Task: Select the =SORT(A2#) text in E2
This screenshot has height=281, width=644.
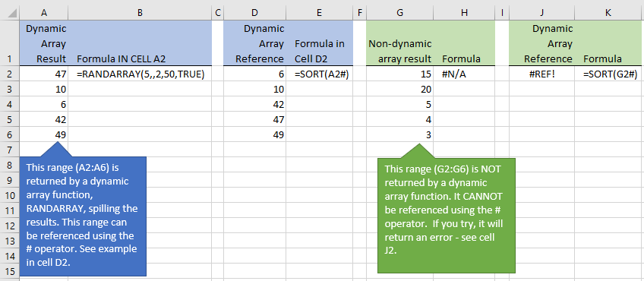Action: (x=321, y=74)
